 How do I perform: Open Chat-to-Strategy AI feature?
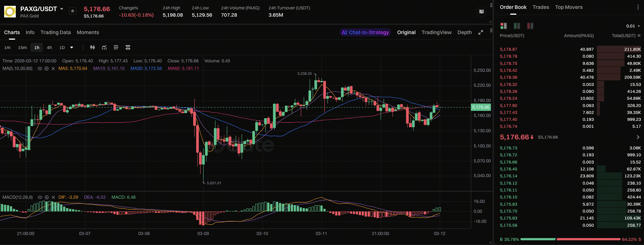point(365,32)
